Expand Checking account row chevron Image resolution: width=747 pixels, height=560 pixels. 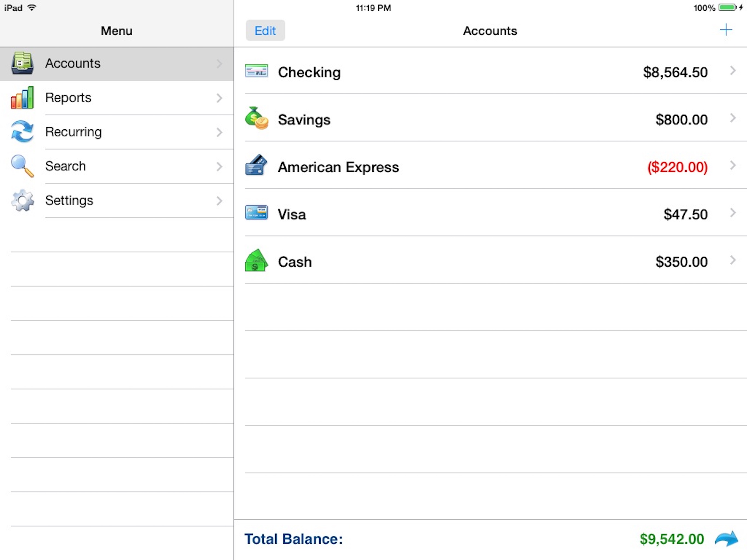[733, 71]
